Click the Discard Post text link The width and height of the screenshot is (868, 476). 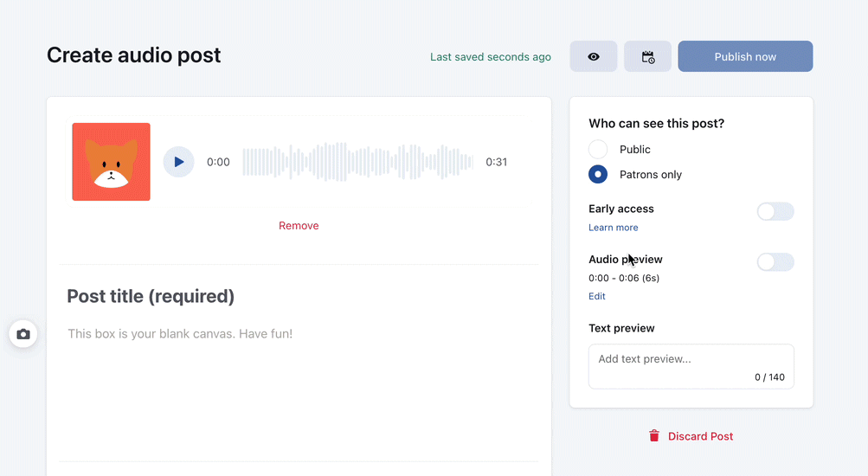pyautogui.click(x=700, y=436)
